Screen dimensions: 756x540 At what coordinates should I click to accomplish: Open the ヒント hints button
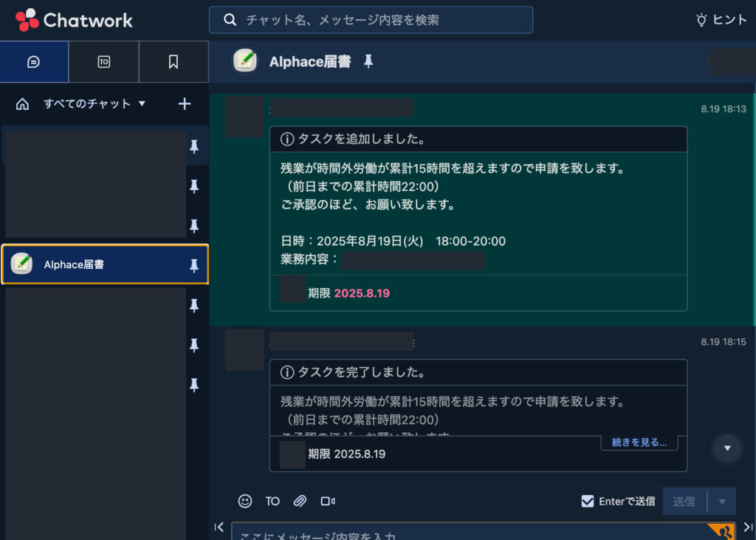point(721,20)
